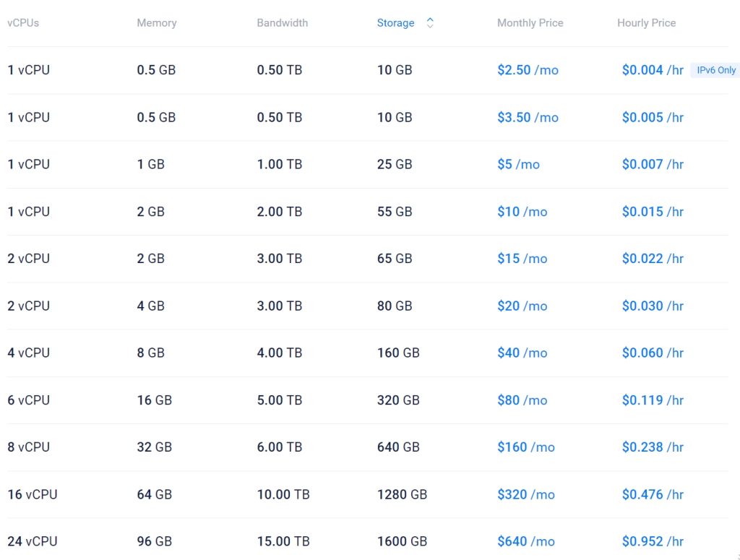Select the IPv6 Only badge
This screenshot has width=740, height=560.
(715, 70)
